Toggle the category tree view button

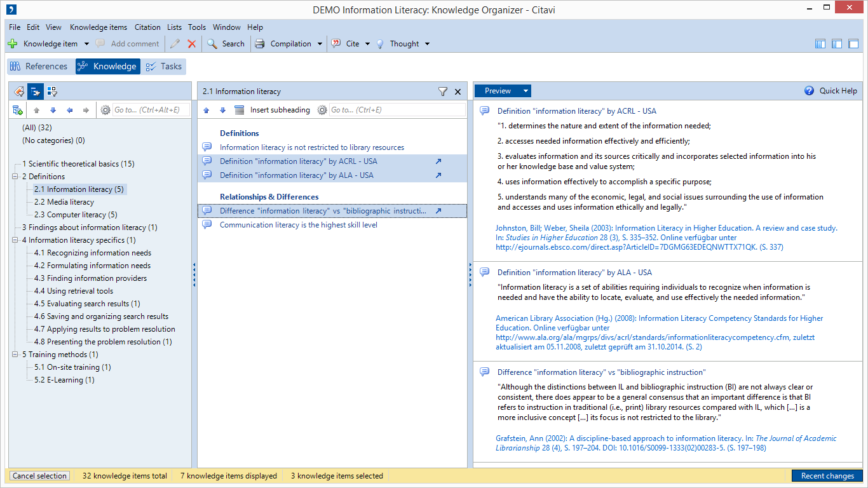point(35,91)
